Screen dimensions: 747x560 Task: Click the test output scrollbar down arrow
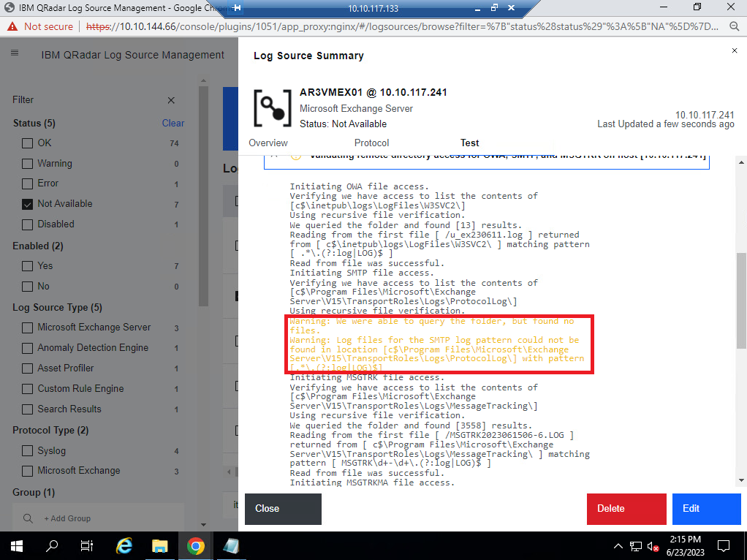click(x=741, y=480)
